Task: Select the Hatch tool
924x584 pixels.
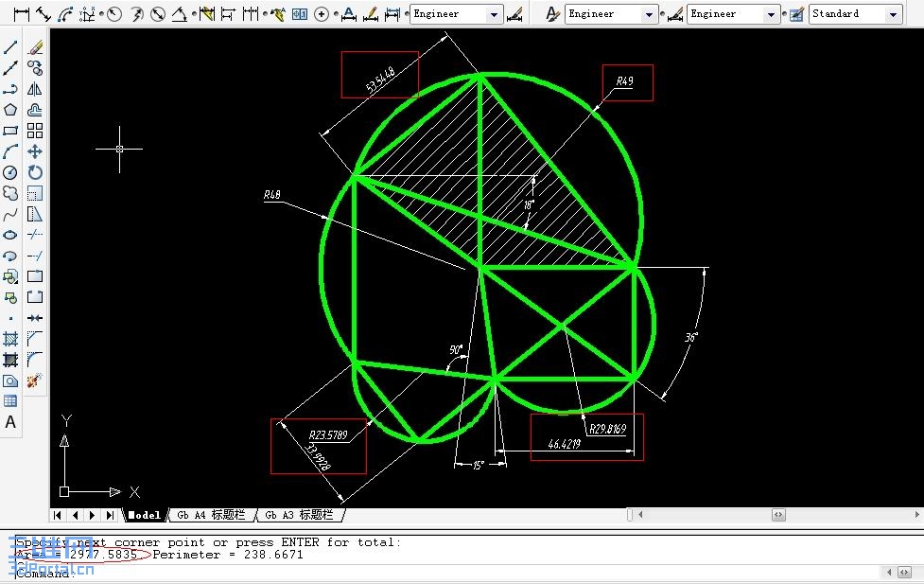Action: [10, 339]
